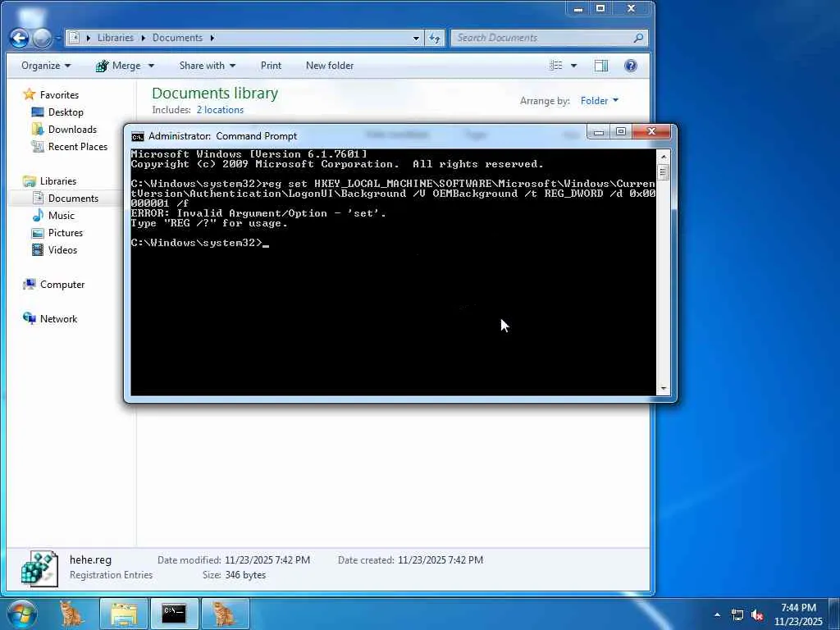Click the Computer icon in navigation pane
Screen dimensions: 840x630
(x=29, y=285)
